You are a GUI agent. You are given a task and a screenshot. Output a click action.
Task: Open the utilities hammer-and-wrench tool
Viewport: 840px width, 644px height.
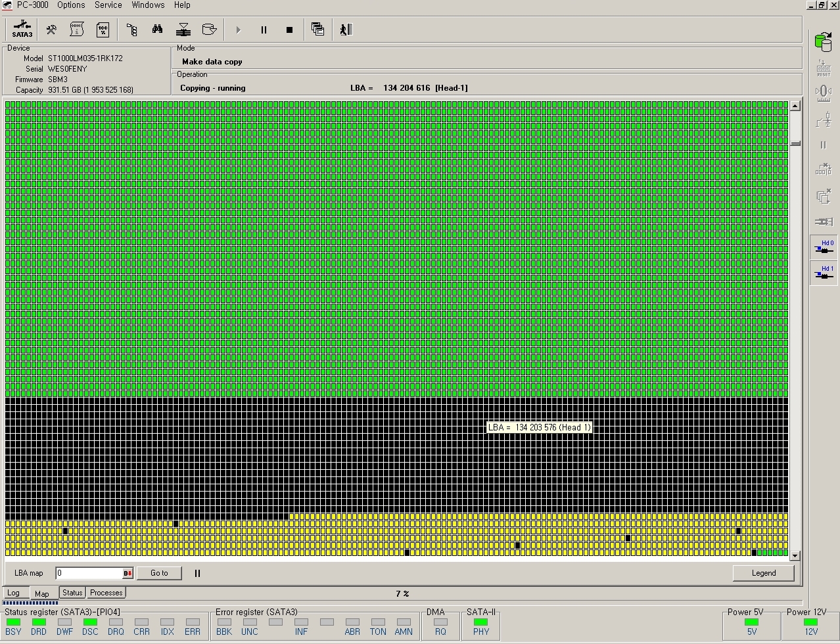51,30
